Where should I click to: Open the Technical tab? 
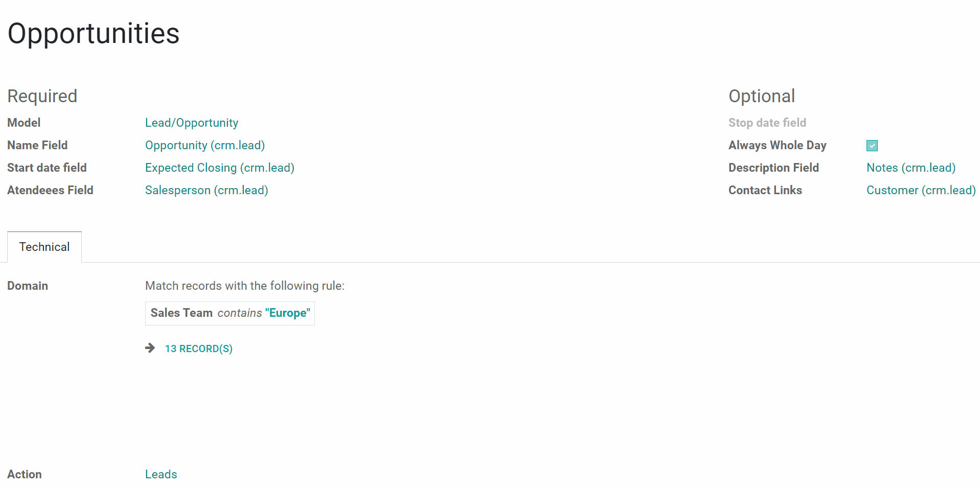[x=44, y=247]
